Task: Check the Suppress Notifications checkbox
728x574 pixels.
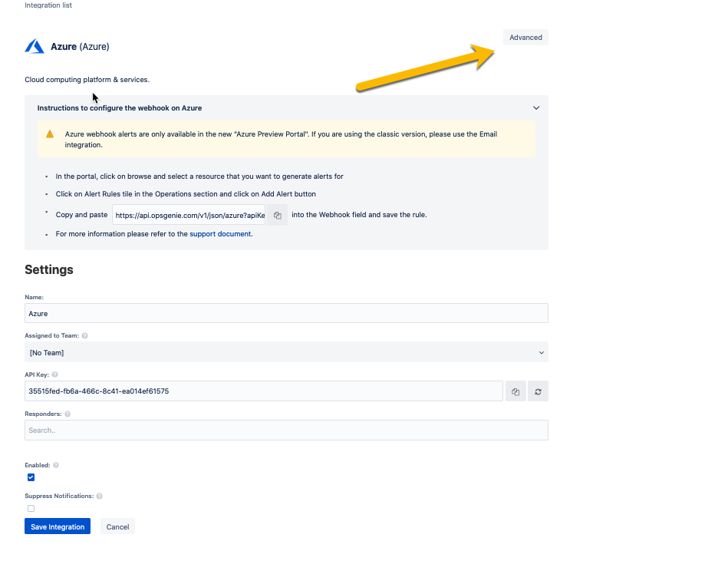Action: pyautogui.click(x=31, y=509)
